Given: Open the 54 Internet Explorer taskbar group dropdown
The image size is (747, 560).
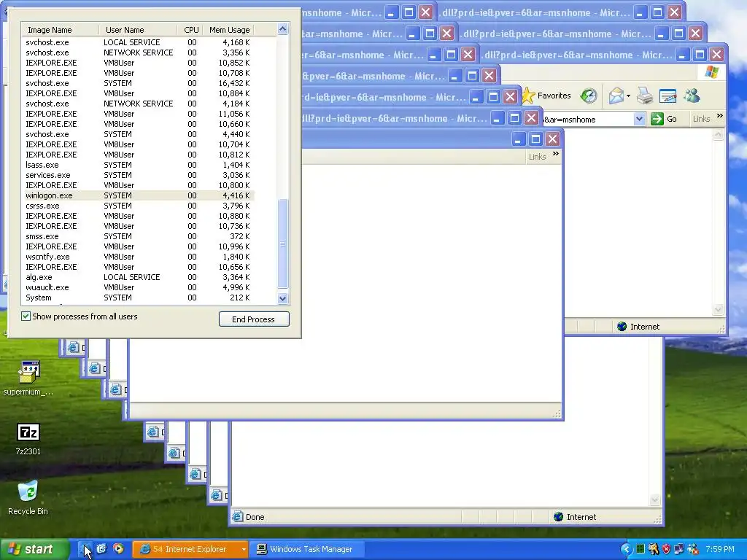Looking at the screenshot, I should pyautogui.click(x=244, y=550).
